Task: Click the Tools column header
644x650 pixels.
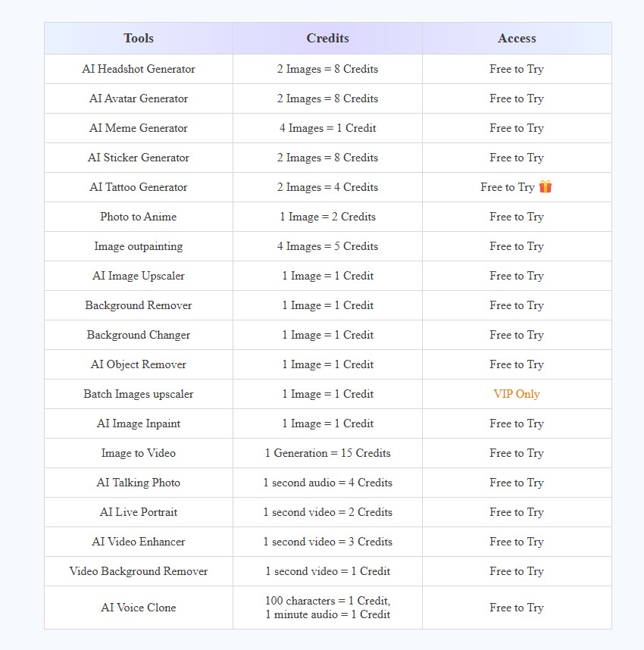Action: 139,39
